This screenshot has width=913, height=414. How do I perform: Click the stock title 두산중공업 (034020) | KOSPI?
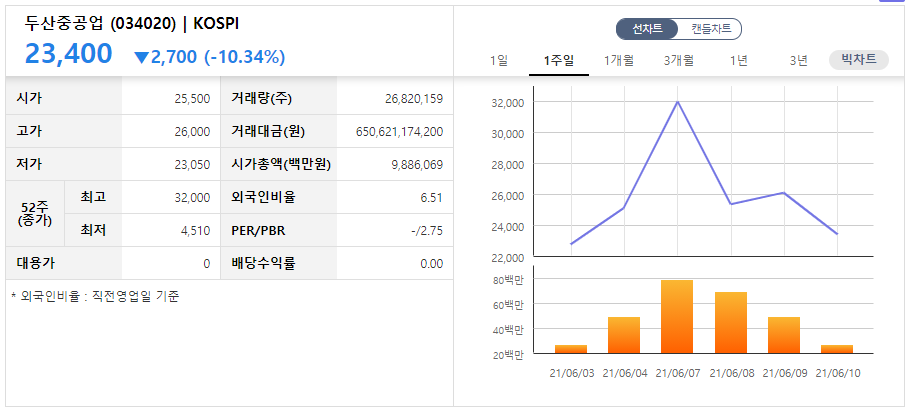click(132, 23)
